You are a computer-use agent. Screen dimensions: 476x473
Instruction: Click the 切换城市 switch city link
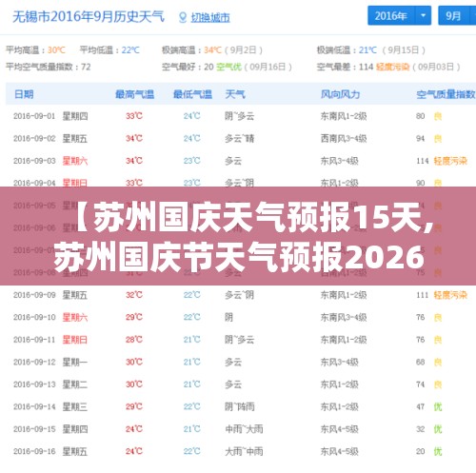click(x=210, y=18)
